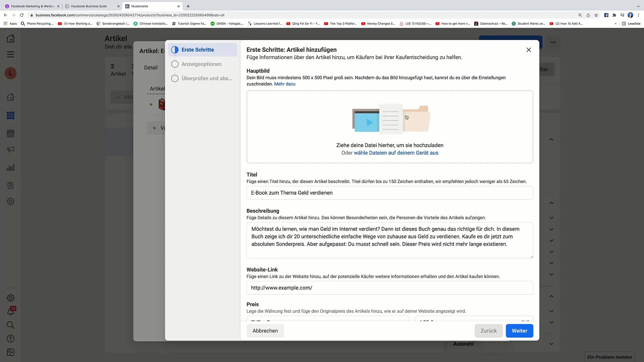This screenshot has height=362, width=644.
Task: Click into the Titel input field
Action: pyautogui.click(x=389, y=193)
